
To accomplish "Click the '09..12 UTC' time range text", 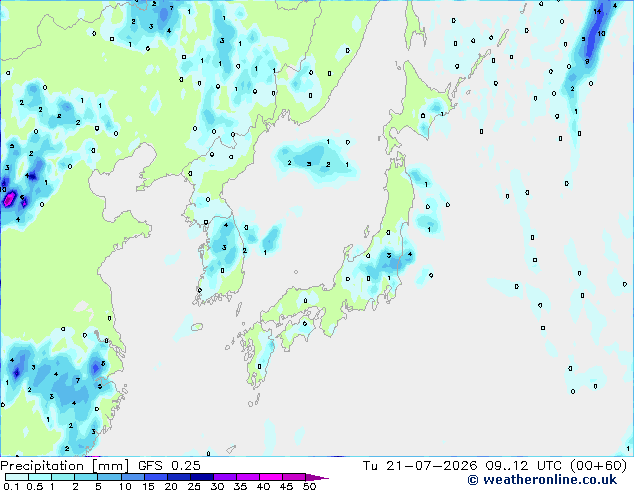I will point(523,466).
